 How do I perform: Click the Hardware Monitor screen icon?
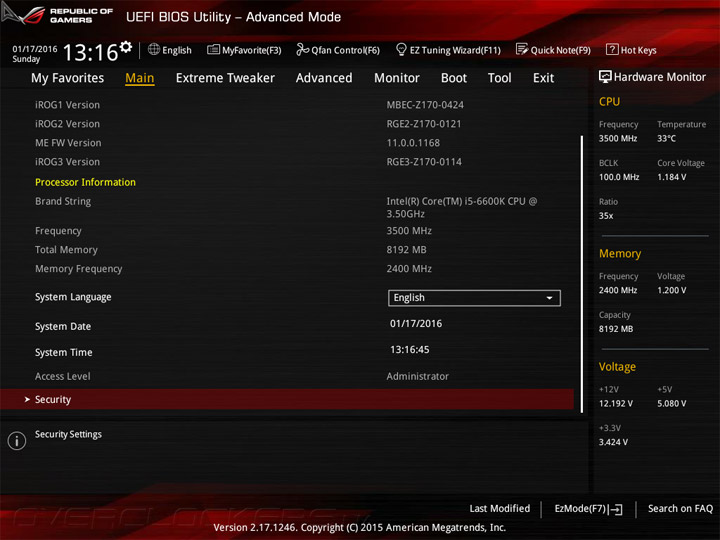tap(605, 77)
